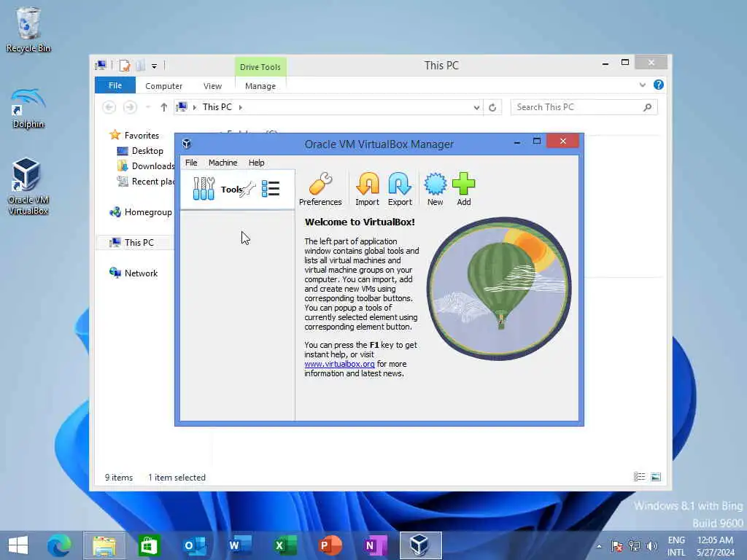The image size is (747, 560).
Task: Open the Tools list menu icon
Action: 271,189
